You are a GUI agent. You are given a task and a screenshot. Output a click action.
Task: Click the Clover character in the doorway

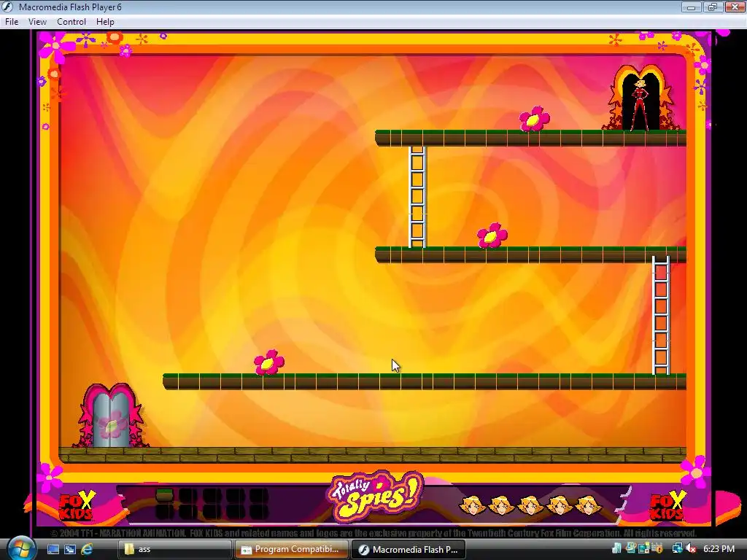click(x=640, y=104)
